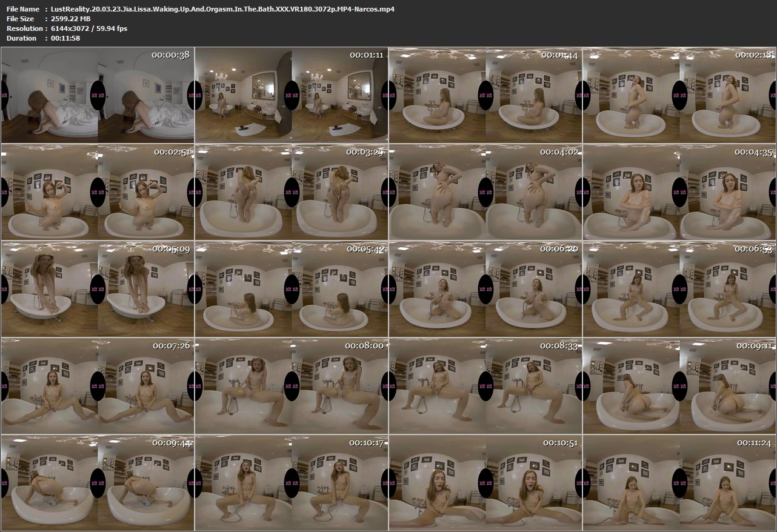Click the "File Size" header label
Viewport: 777px width, 532px height.
pos(21,19)
